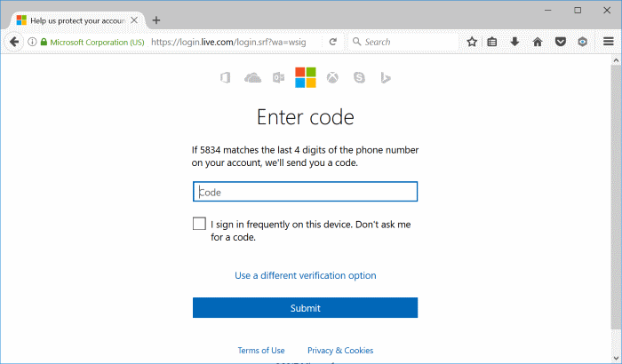
Task: Click the OneDrive cloud icon
Action: [x=252, y=77]
